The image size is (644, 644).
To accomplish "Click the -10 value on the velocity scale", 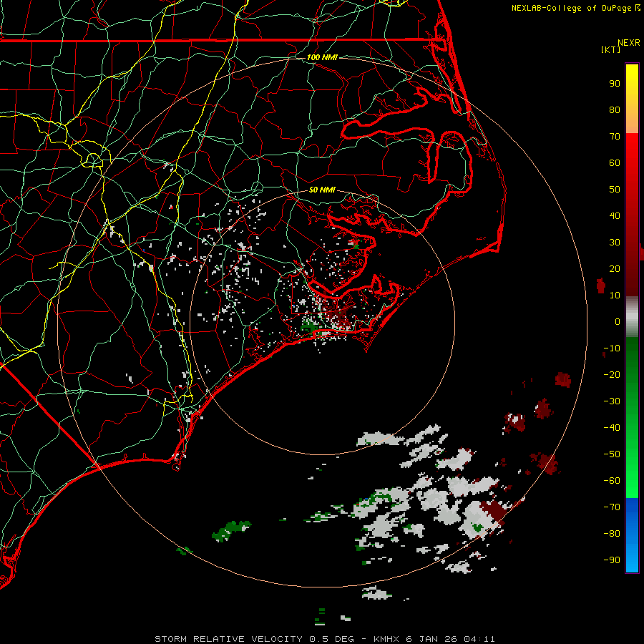I will pyautogui.click(x=612, y=348).
